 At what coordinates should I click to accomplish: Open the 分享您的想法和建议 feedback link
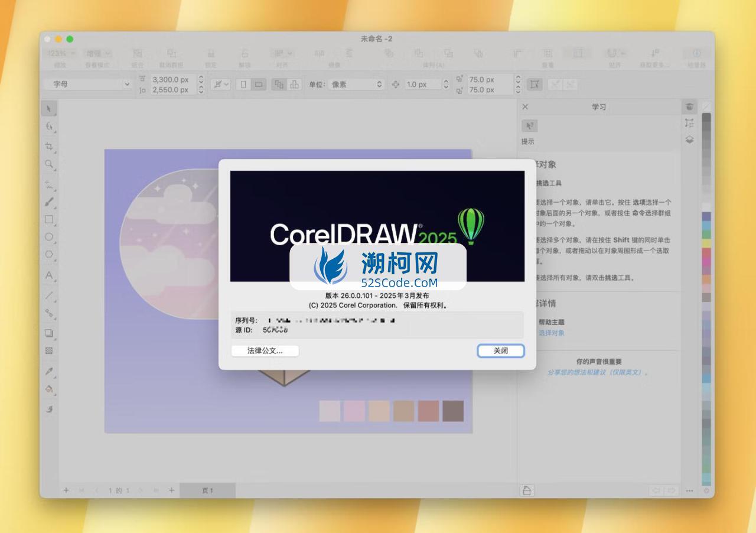[x=598, y=372]
